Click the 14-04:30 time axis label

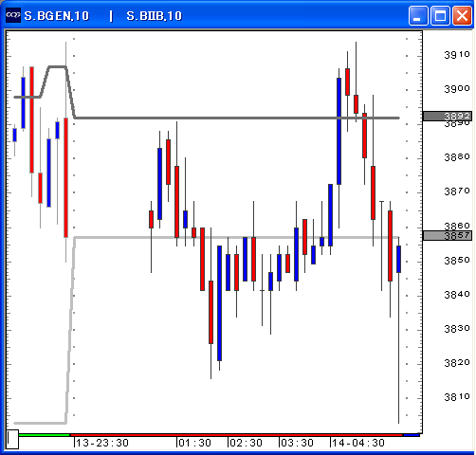point(358,443)
